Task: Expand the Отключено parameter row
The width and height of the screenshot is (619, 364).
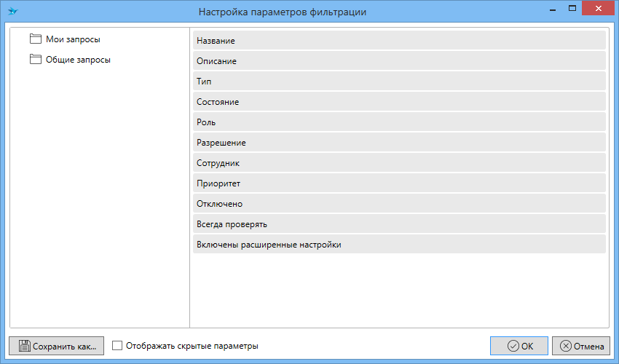Action: pyautogui.click(x=399, y=204)
